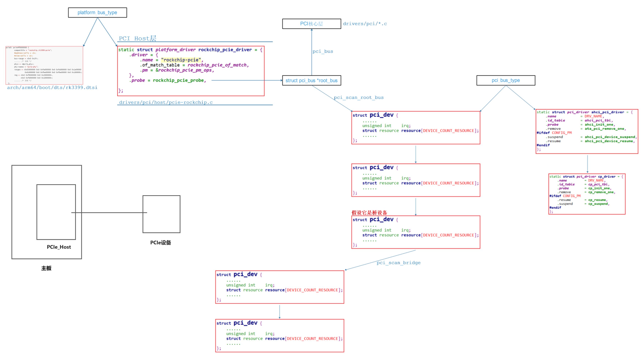Open the pcie0 device tree snippet thumbnail
Viewport: 644px width, 357px height.
click(x=44, y=65)
